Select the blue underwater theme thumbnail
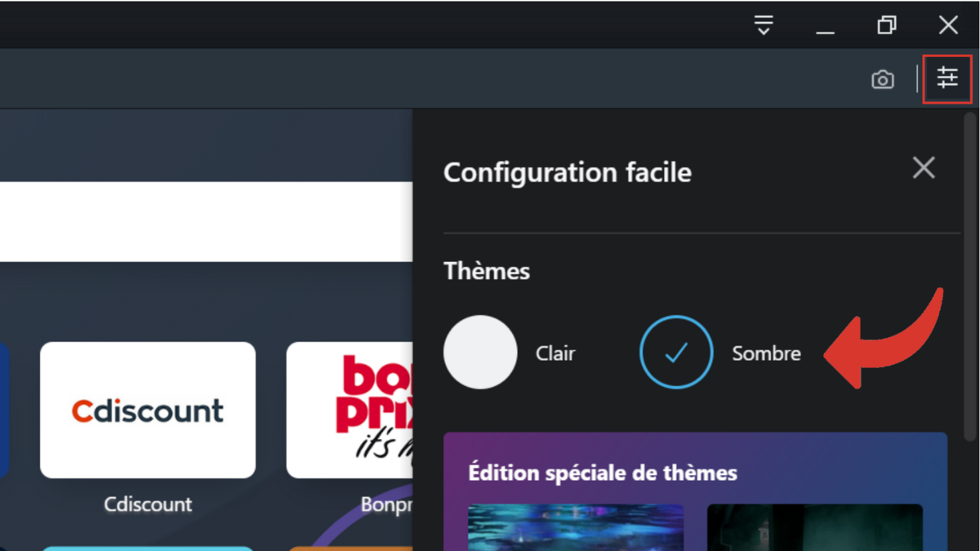This screenshot has height=551, width=980. pyautogui.click(x=576, y=527)
